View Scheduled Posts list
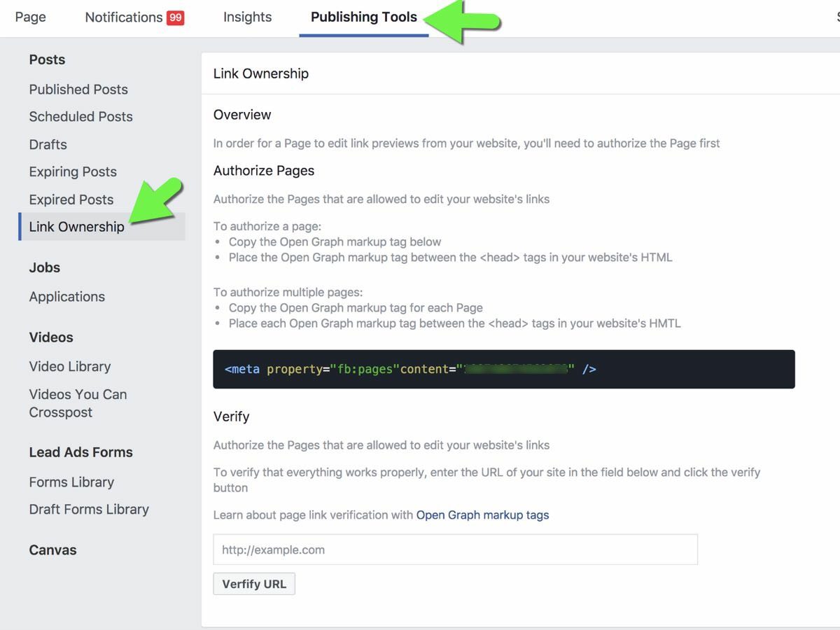Viewport: 840px width, 630px height. pos(80,117)
